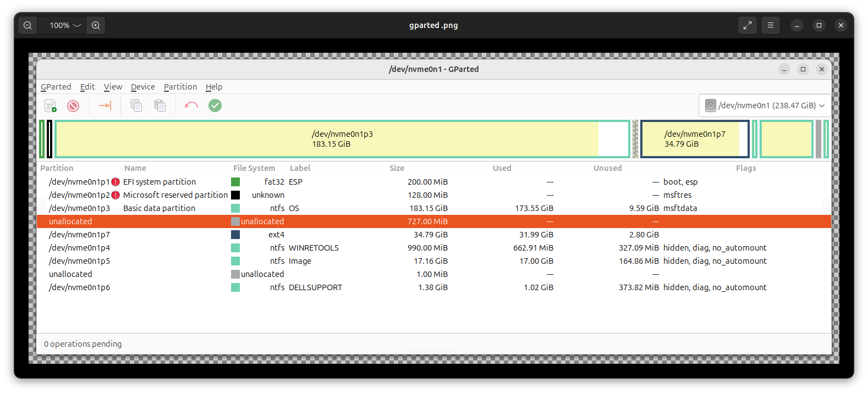Click the dark blue ext4 color swatch
Image resolution: width=868 pixels, height=394 pixels.
[x=235, y=235]
